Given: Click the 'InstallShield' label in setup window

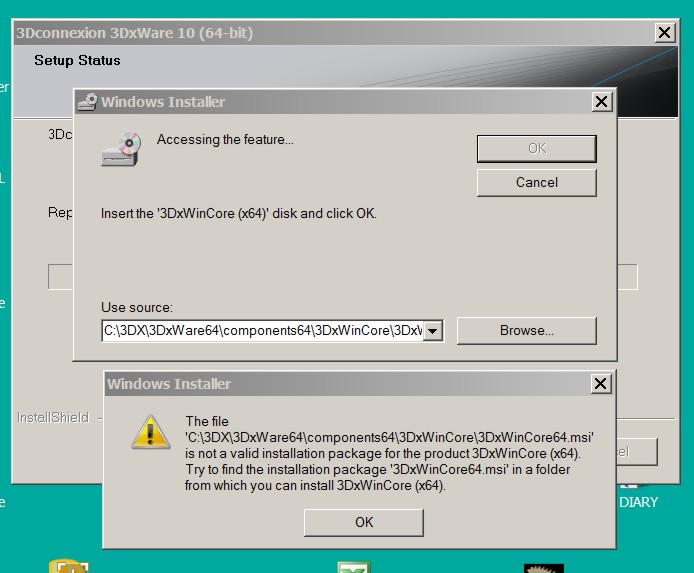Looking at the screenshot, I should pos(53,417).
